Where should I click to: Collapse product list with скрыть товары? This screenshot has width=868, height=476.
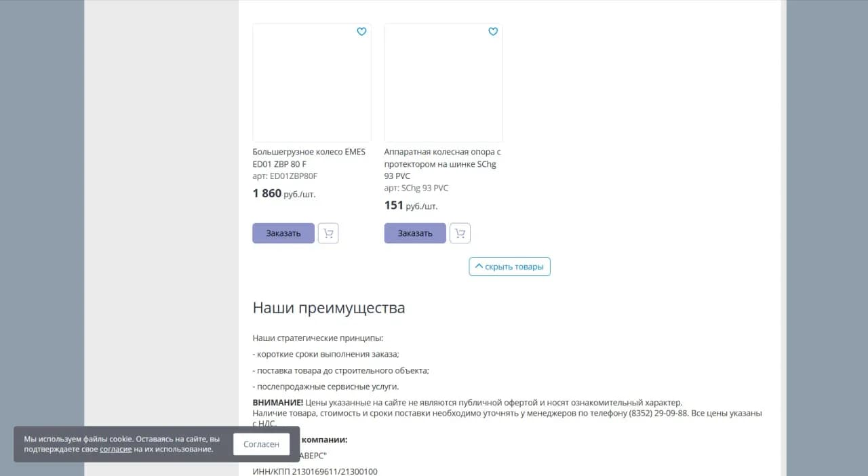(509, 266)
